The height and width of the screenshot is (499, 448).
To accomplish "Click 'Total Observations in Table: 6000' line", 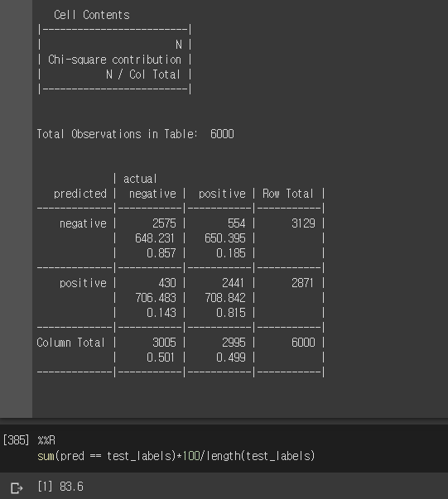I will (x=136, y=134).
